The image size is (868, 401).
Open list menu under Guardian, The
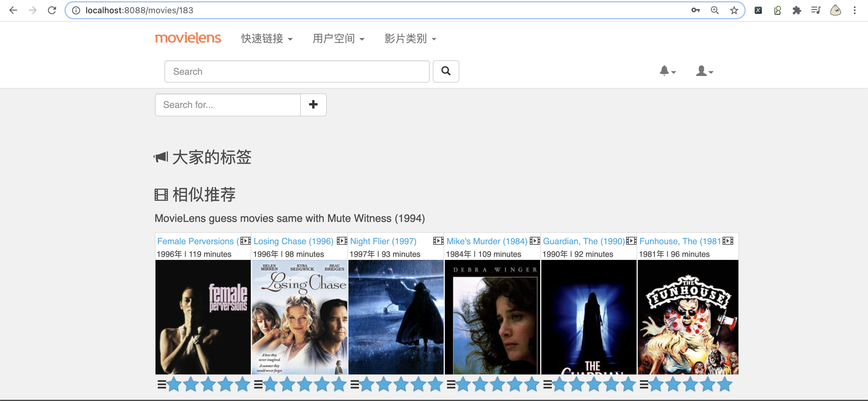[x=548, y=384]
